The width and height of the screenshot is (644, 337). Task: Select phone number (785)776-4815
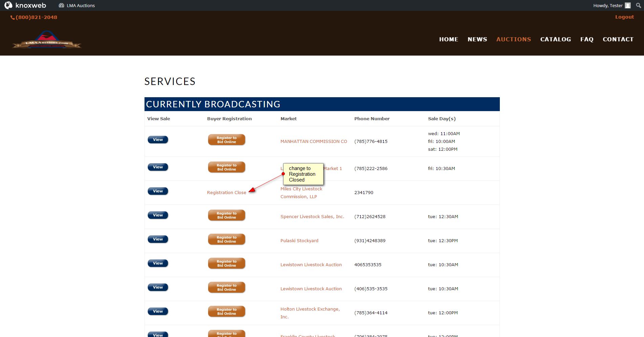(x=371, y=142)
